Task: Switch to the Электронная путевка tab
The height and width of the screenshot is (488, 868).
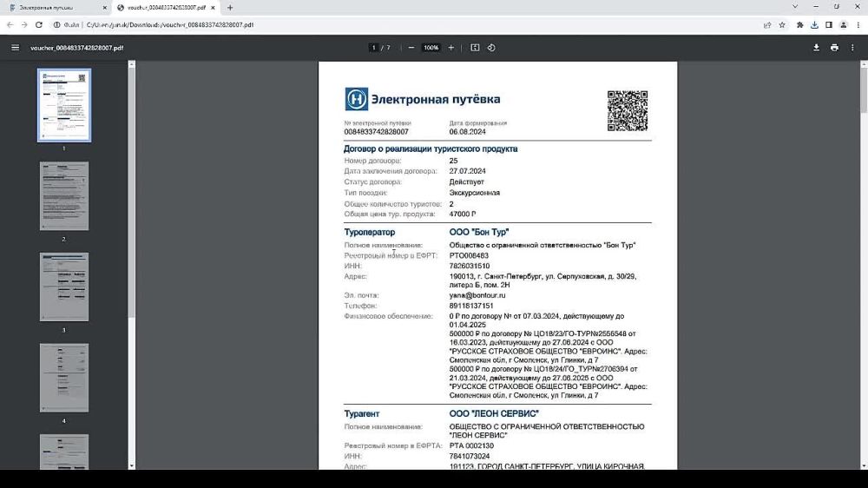Action: (56, 8)
